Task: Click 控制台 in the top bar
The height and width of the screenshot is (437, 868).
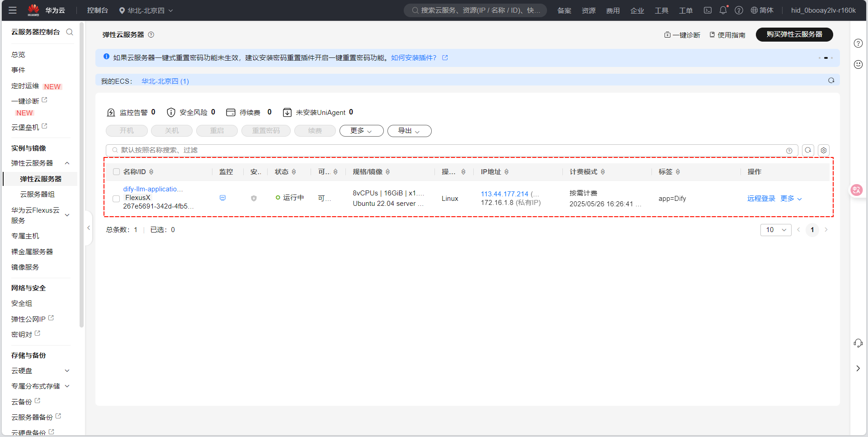Action: tap(98, 10)
